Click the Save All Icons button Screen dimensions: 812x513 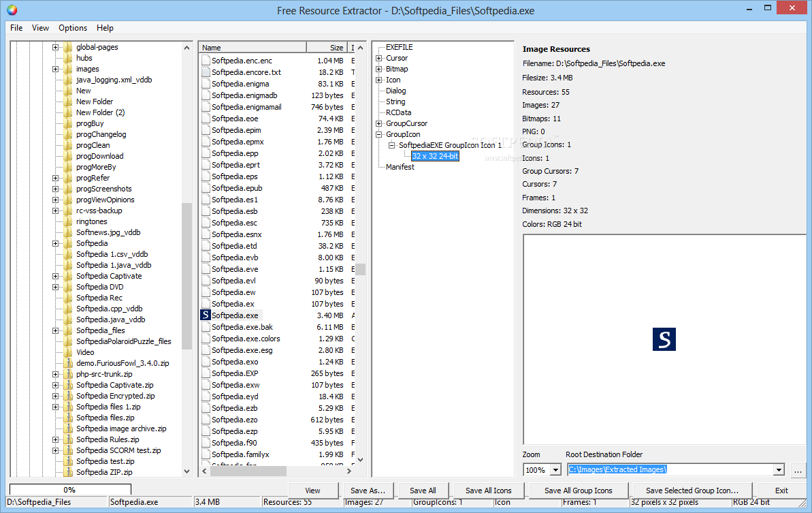pyautogui.click(x=488, y=491)
